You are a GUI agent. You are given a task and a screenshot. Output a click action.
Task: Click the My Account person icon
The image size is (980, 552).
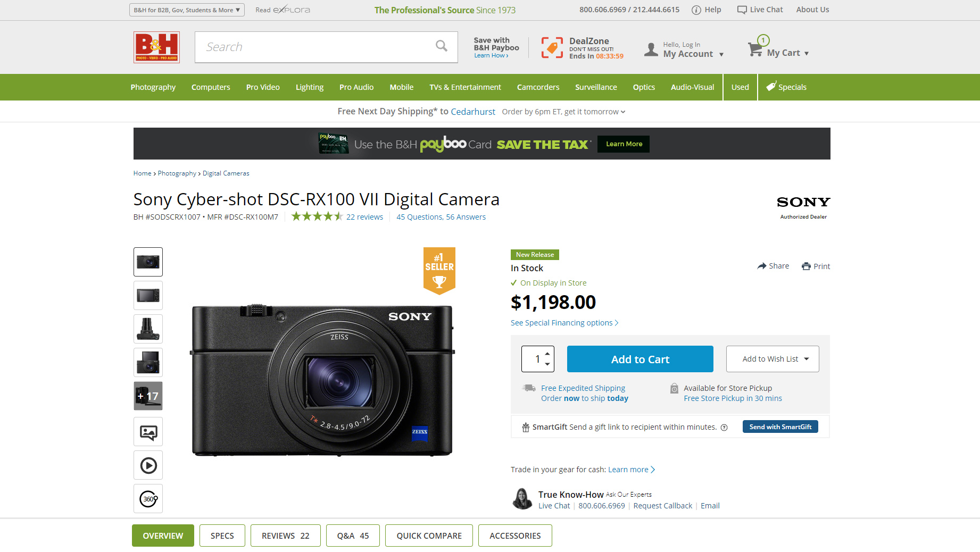coord(651,49)
